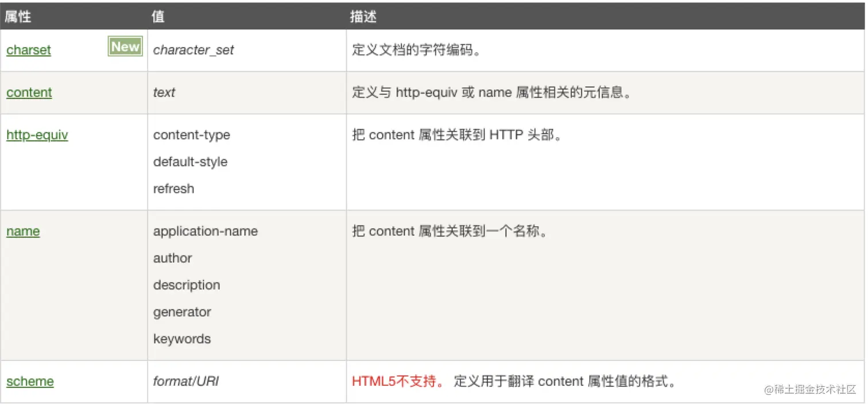
Task: Open the scheme attribute link
Action: [x=30, y=381]
